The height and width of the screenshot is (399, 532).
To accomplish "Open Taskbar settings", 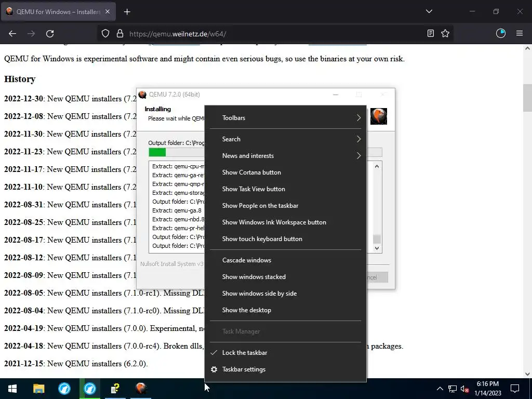I will pos(285,369).
